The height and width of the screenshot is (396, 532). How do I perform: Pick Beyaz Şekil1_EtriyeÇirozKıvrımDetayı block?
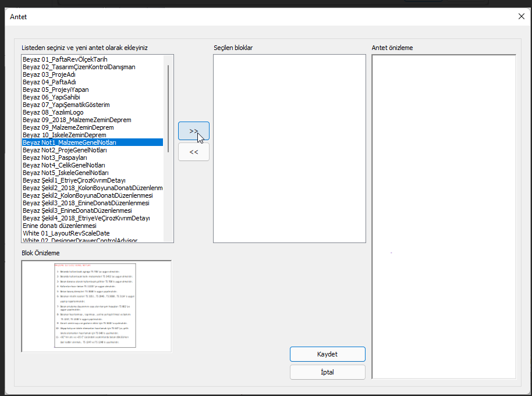pyautogui.click(x=74, y=180)
